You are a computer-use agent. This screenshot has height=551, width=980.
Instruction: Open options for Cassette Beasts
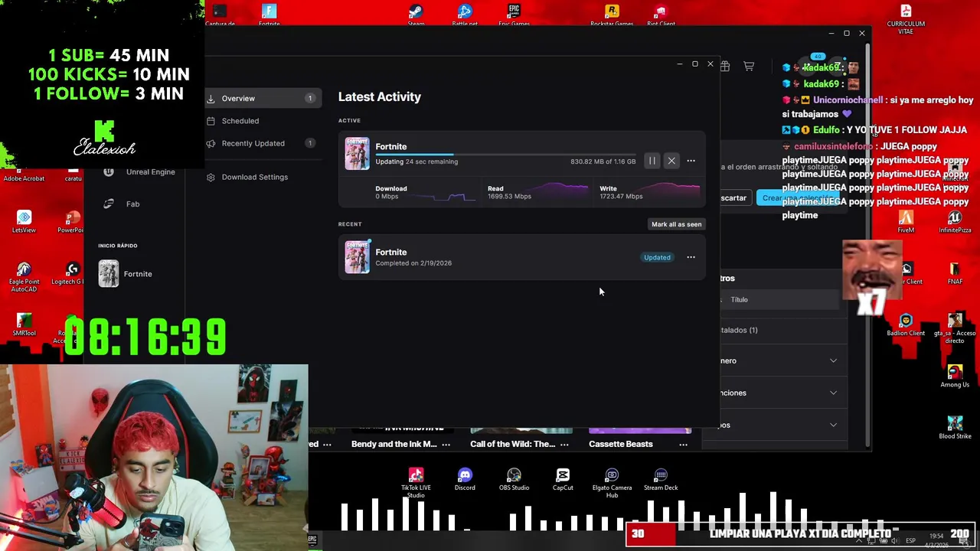[683, 444]
